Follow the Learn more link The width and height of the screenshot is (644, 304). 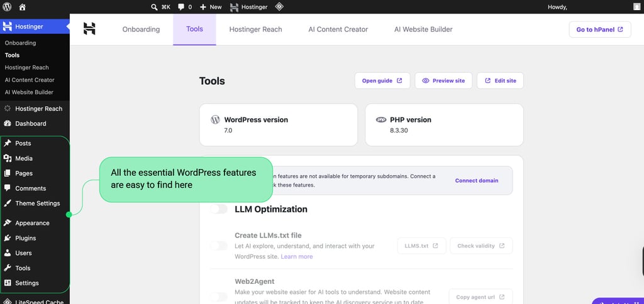(x=297, y=256)
